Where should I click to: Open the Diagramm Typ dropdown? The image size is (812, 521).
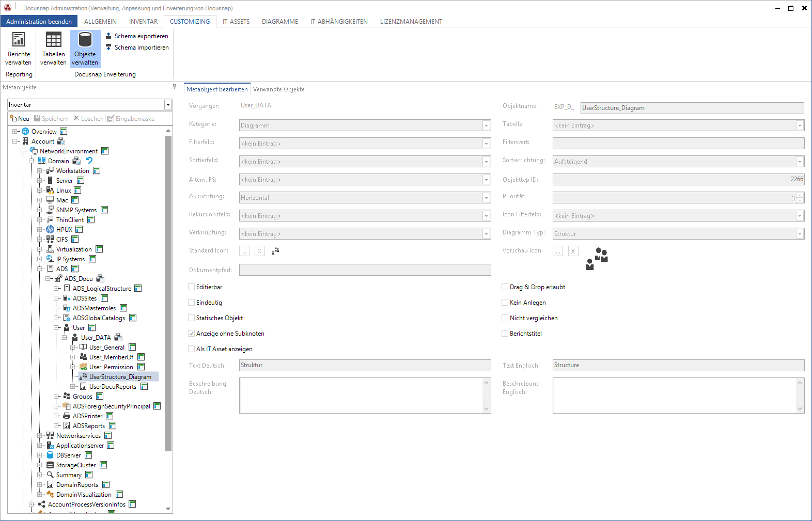point(800,234)
